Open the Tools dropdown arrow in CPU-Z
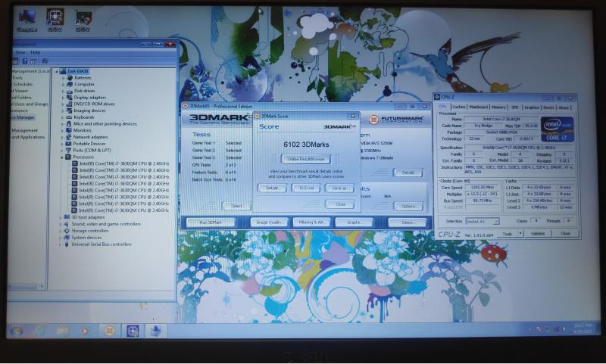This screenshot has height=364, width=606. (520, 234)
